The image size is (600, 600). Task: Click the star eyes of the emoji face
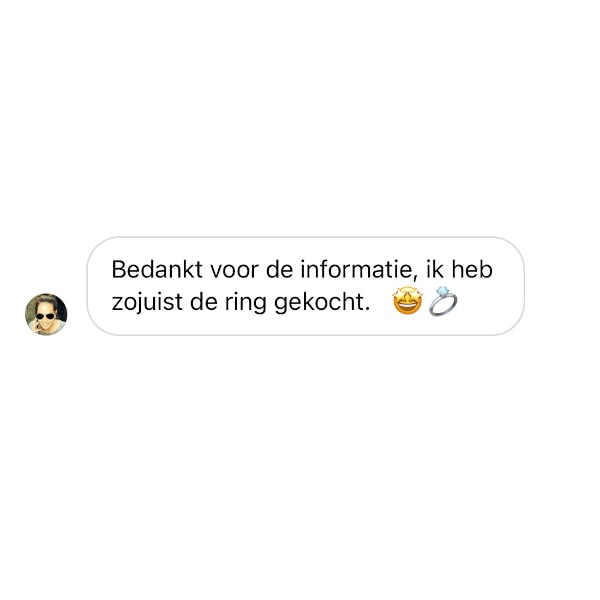click(408, 295)
